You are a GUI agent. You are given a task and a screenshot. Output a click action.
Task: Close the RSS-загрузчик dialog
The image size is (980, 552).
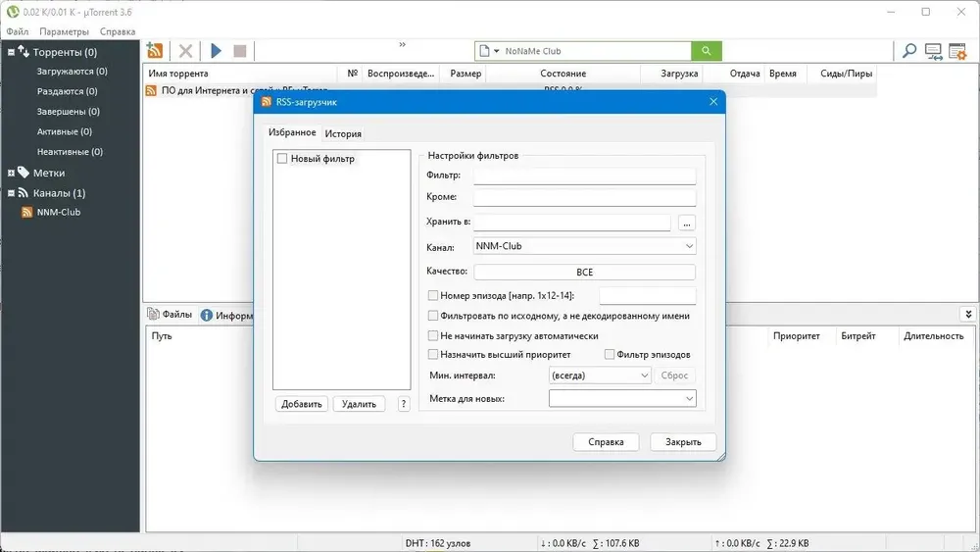(713, 101)
